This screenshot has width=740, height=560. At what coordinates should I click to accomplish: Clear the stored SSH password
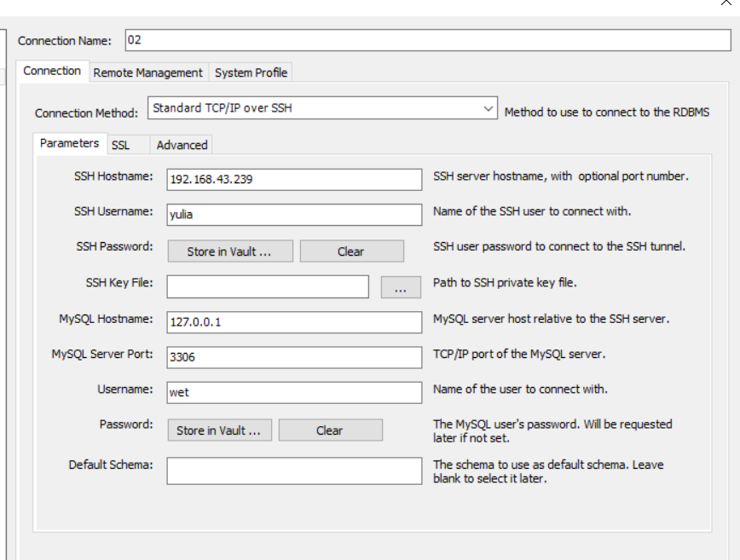(x=351, y=251)
